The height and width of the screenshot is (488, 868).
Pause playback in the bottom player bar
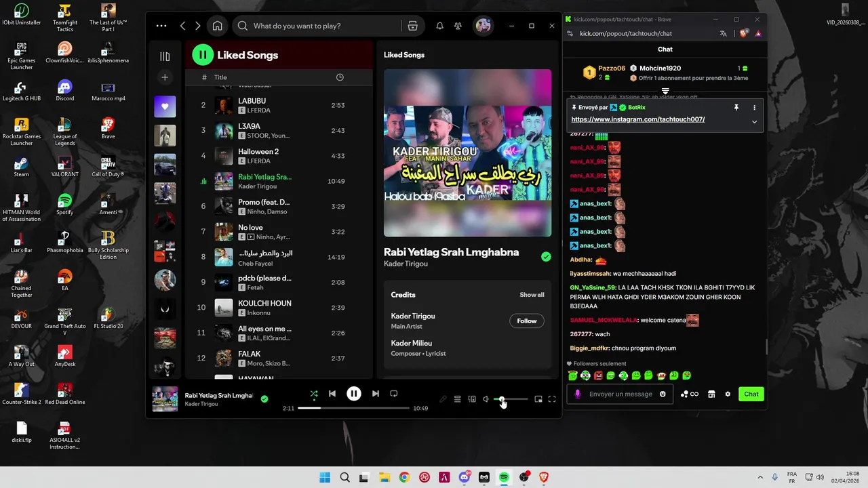(x=354, y=394)
